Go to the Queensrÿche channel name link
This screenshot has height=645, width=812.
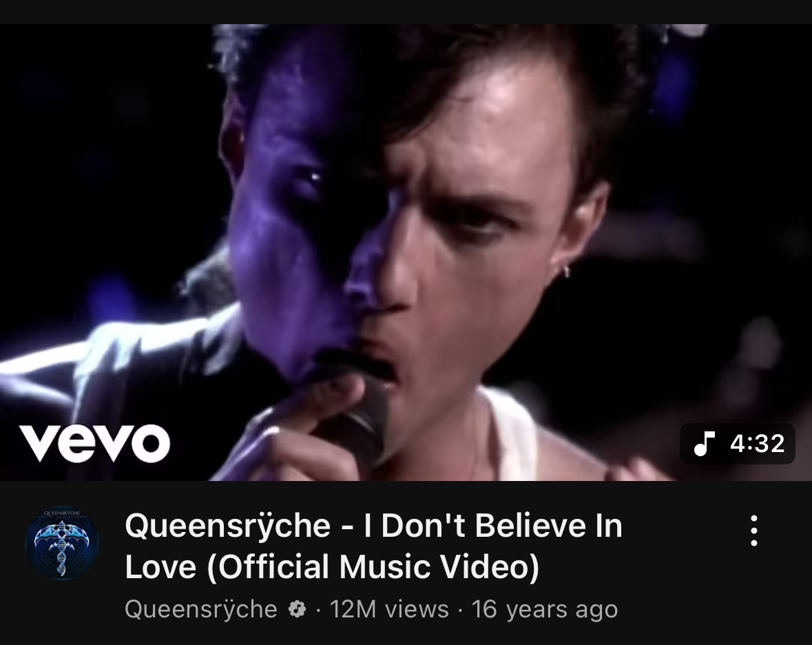(201, 609)
